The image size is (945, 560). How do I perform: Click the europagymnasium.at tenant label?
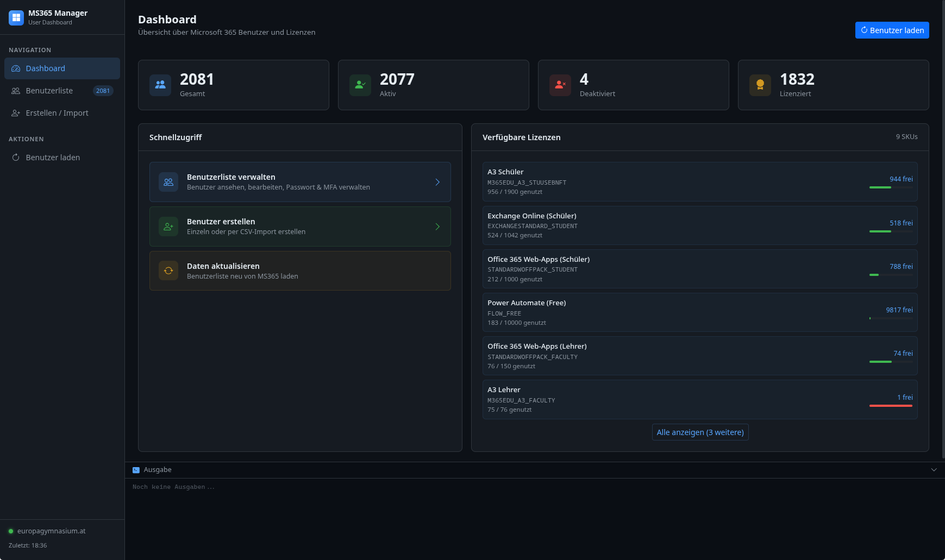[x=51, y=531]
